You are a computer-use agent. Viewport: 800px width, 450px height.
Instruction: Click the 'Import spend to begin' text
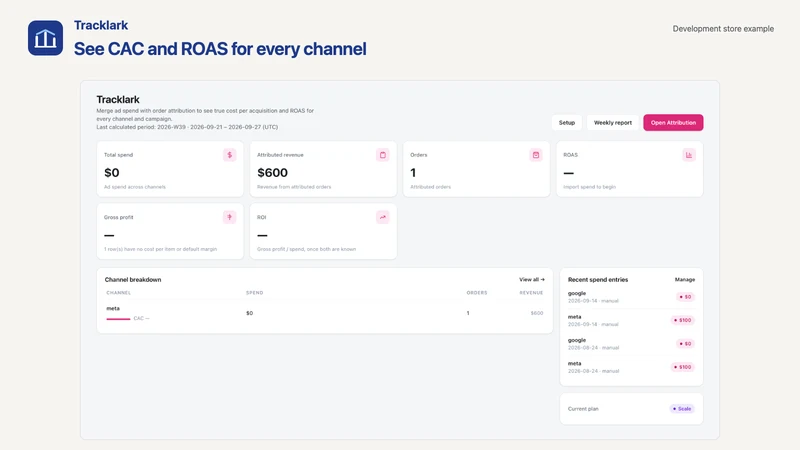pyautogui.click(x=589, y=187)
